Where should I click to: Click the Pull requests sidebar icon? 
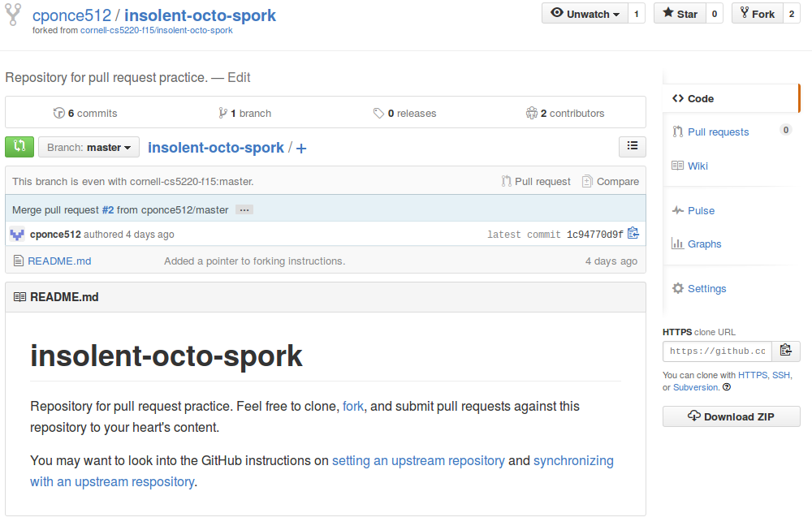coord(677,131)
